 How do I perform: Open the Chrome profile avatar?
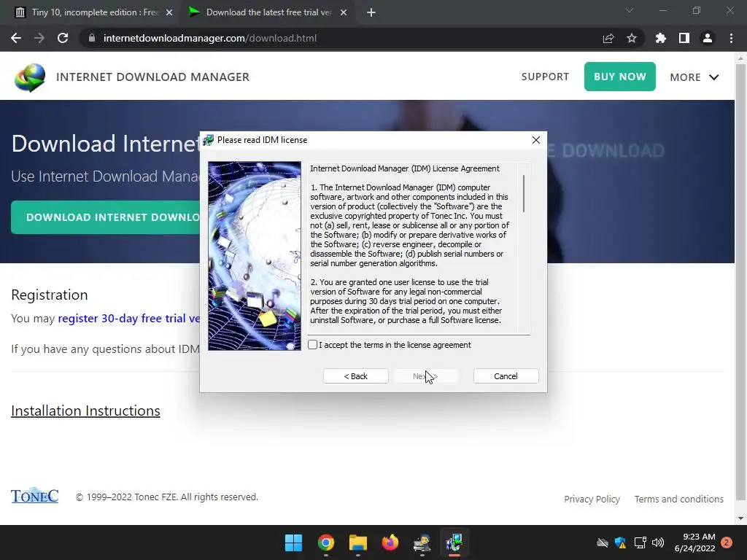[708, 38]
